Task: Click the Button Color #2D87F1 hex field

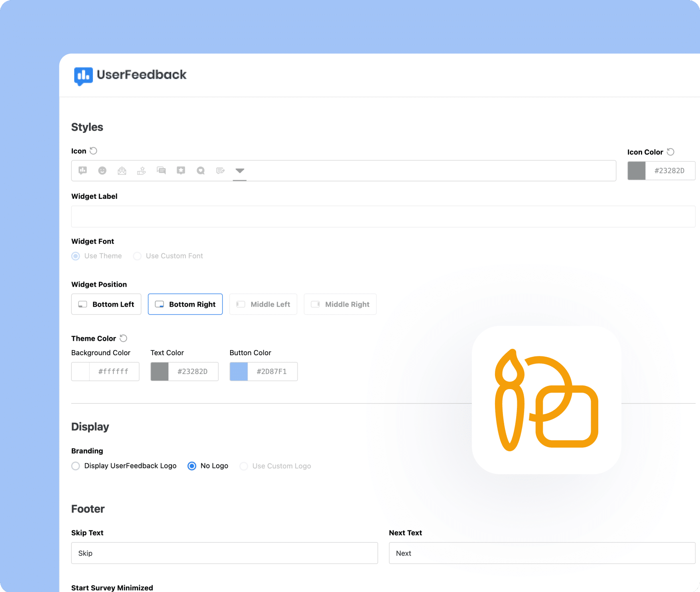Action: pos(272,372)
